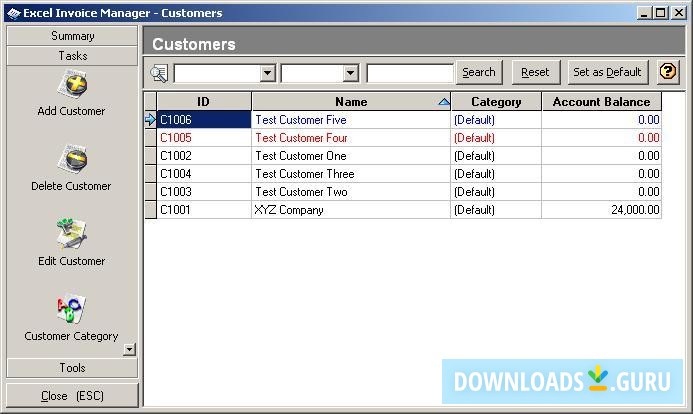Click the 24,000.00 balance value

pyautogui.click(x=635, y=210)
